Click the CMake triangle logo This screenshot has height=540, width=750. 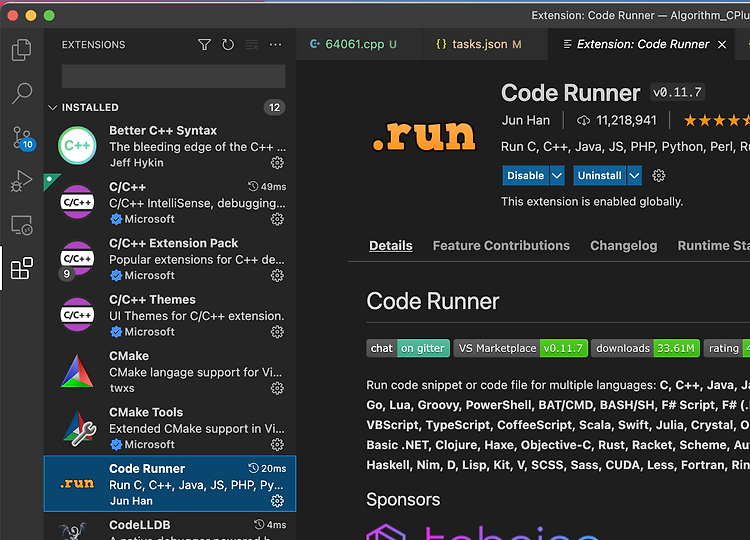pyautogui.click(x=77, y=371)
